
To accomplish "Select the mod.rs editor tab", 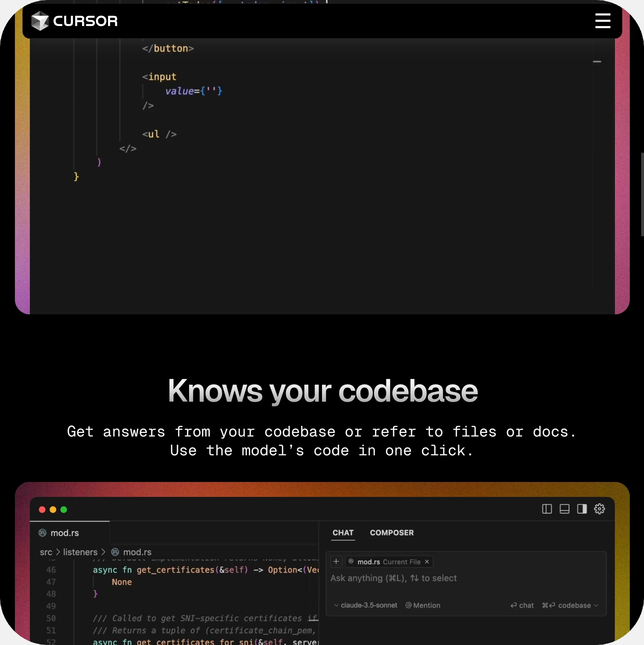I will pos(70,533).
